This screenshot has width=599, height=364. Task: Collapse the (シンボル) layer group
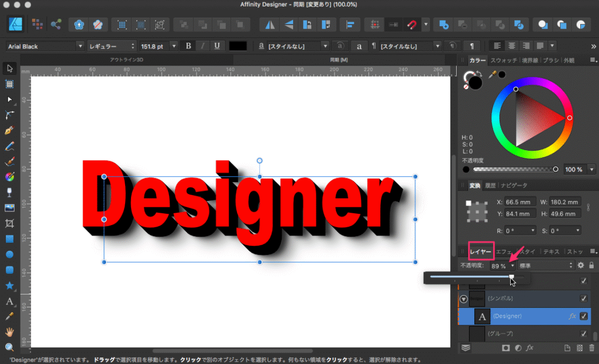point(463,299)
